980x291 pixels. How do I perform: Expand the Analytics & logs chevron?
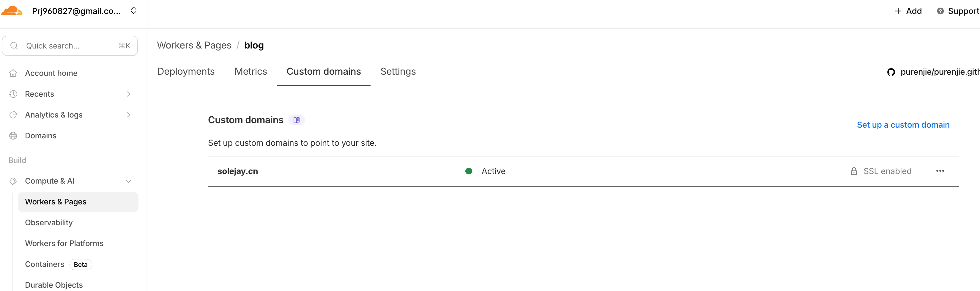pyautogui.click(x=129, y=115)
